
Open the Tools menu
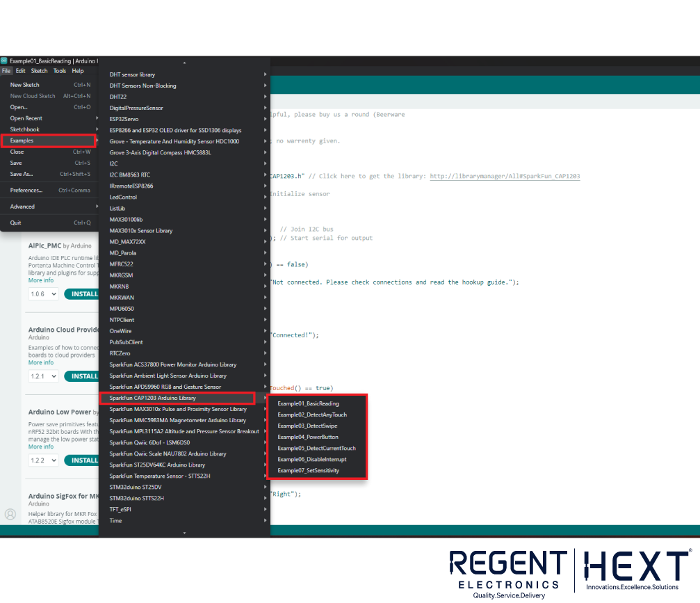click(60, 71)
